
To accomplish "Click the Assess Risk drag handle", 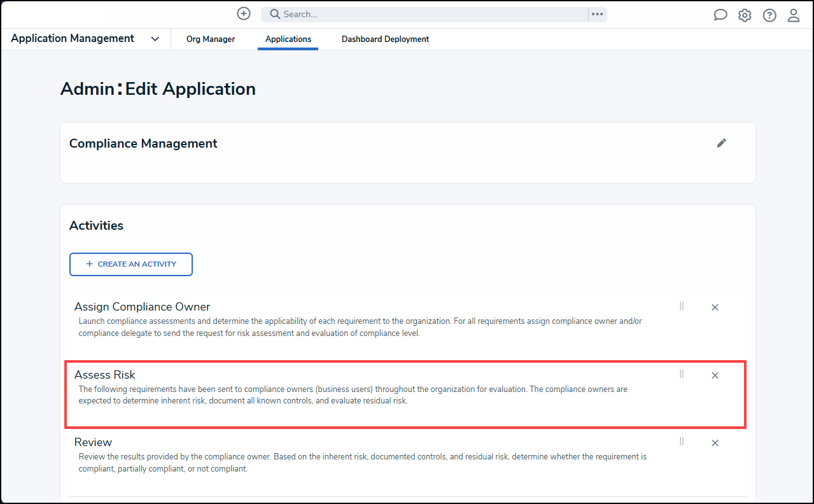I will pos(682,374).
